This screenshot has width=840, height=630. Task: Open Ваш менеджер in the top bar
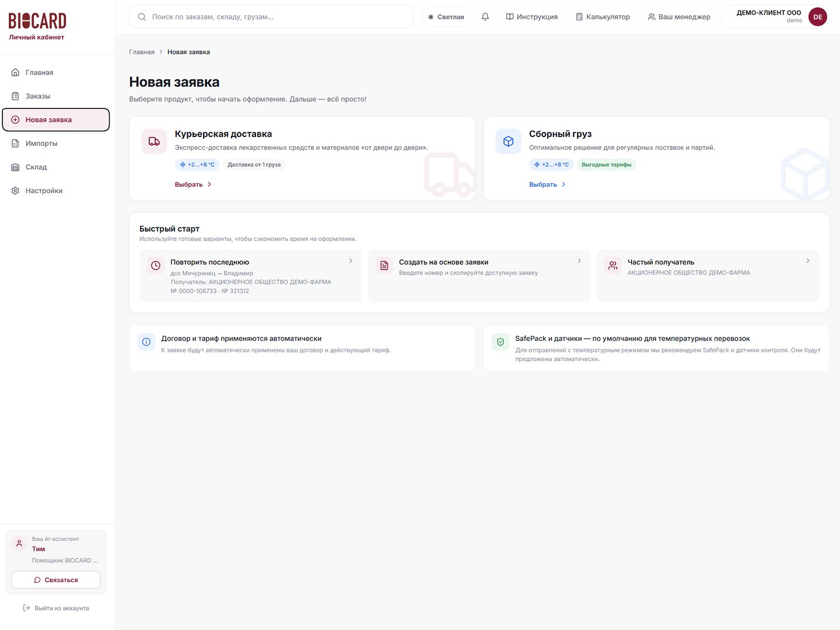[x=679, y=17]
